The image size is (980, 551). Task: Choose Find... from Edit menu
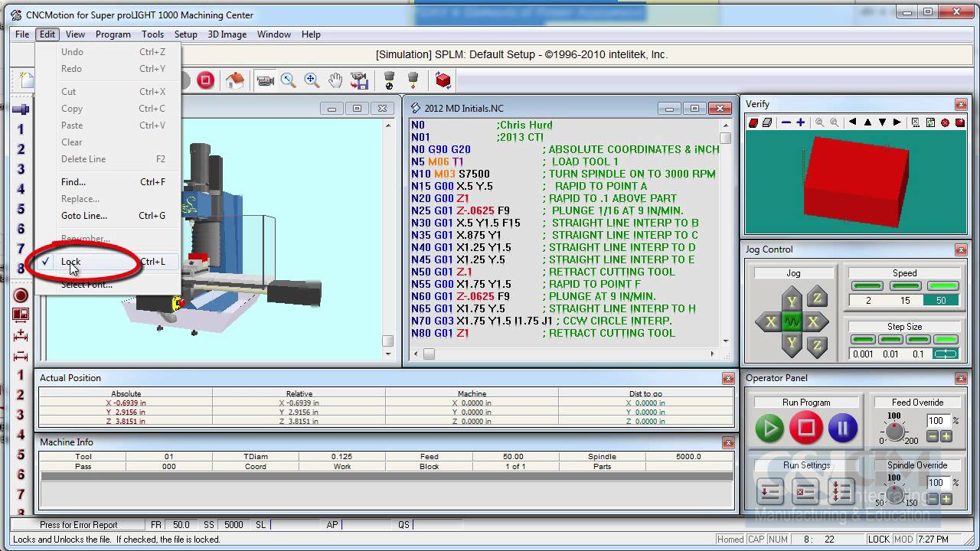tap(107, 182)
